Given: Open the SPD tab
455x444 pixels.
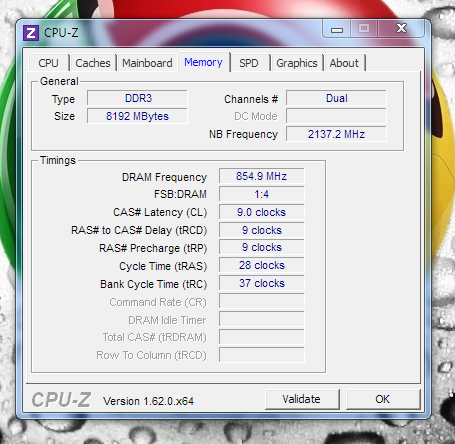Looking at the screenshot, I should tap(249, 63).
